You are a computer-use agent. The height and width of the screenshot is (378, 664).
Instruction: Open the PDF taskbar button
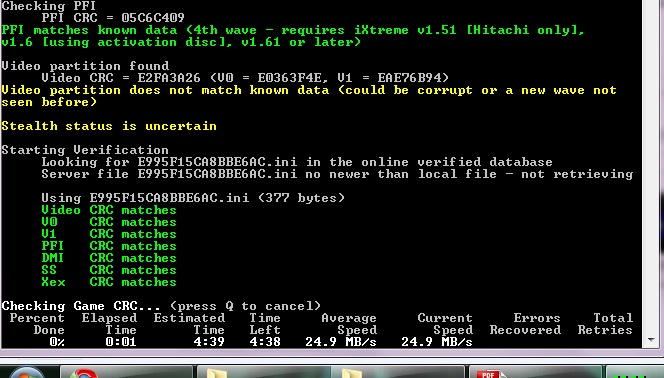tap(534, 372)
